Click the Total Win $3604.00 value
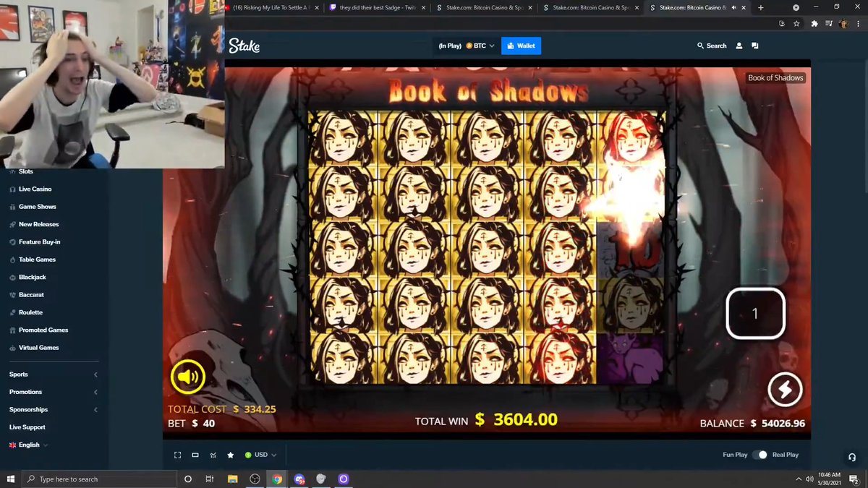 (x=516, y=420)
